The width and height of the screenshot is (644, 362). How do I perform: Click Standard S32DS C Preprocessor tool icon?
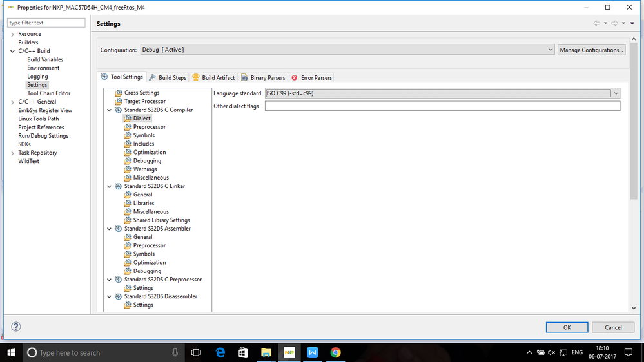tap(119, 280)
